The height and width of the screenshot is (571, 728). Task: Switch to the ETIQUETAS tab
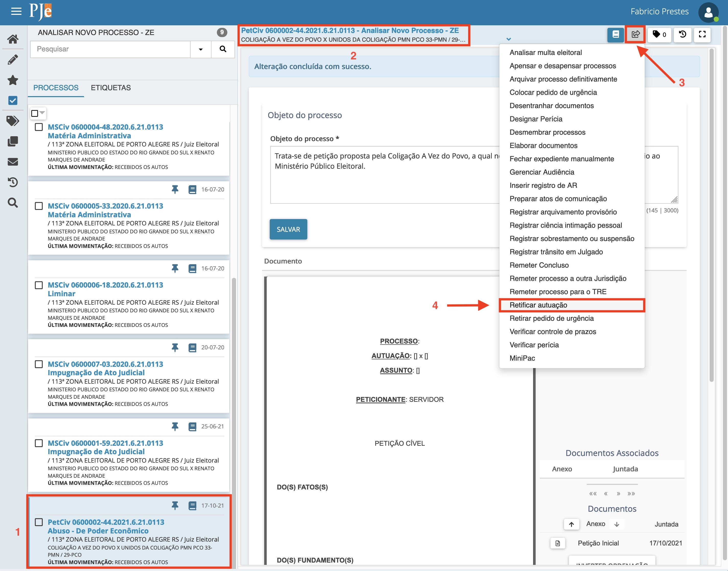tap(111, 88)
